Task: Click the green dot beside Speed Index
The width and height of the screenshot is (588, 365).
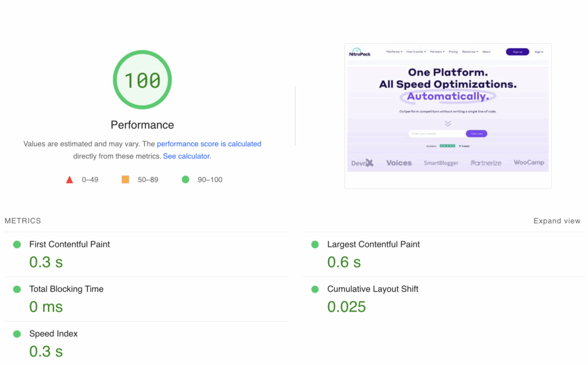Action: 17,333
